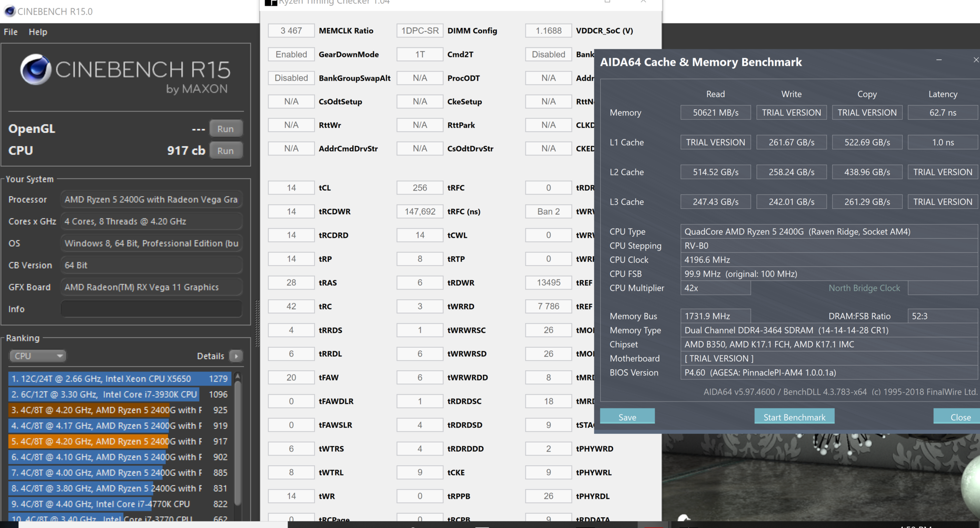Select the Ryzen 5 2400G entry scoring 925
The height and width of the screenshot is (528, 980).
(120, 410)
